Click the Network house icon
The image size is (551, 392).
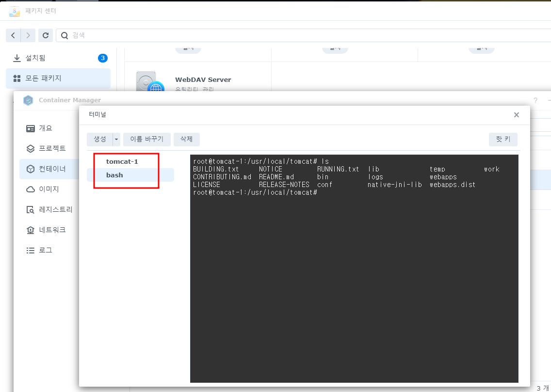[x=31, y=230]
